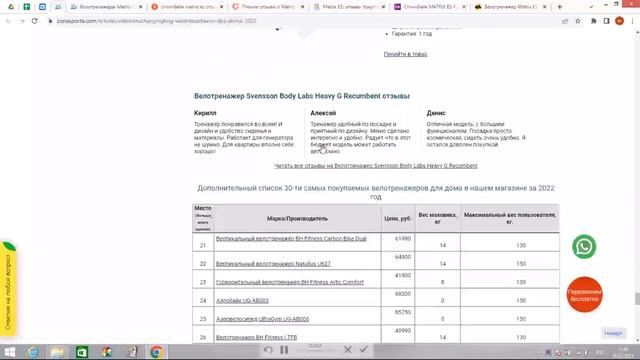The image size is (640, 360).
Task: Open a new tab with plus button
Action: [x=560, y=7]
